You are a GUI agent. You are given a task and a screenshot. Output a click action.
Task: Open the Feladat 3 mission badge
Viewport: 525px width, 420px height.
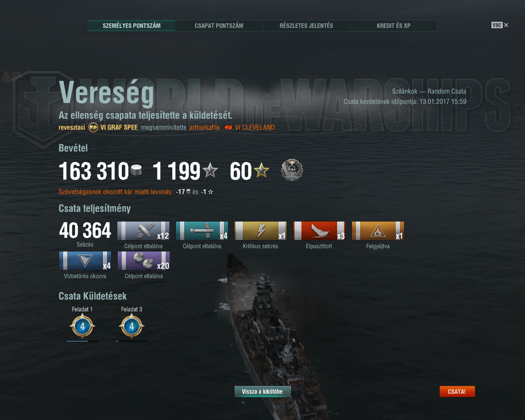(132, 326)
